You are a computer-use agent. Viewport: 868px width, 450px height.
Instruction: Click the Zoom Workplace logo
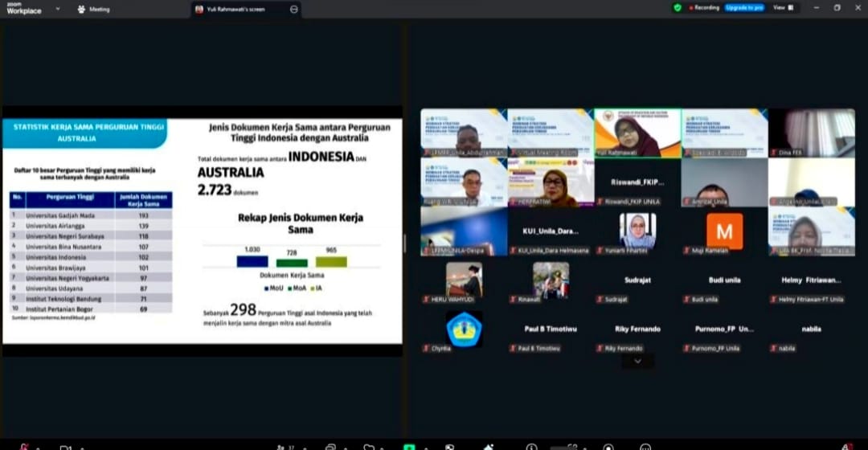[24, 8]
